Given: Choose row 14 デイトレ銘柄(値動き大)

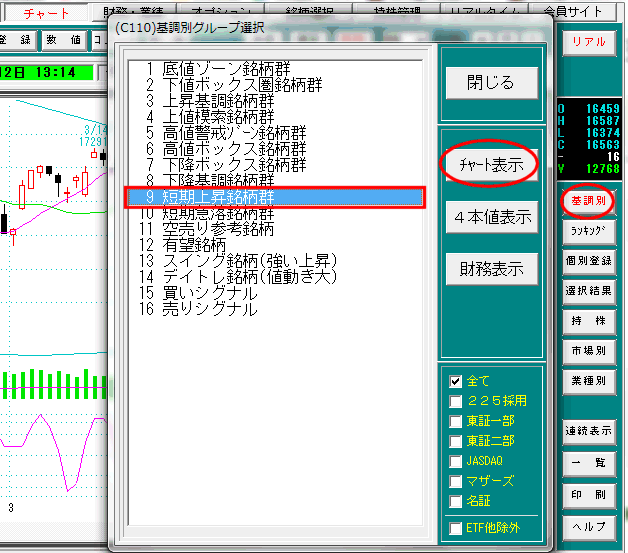Looking at the screenshot, I should pyautogui.click(x=275, y=277).
